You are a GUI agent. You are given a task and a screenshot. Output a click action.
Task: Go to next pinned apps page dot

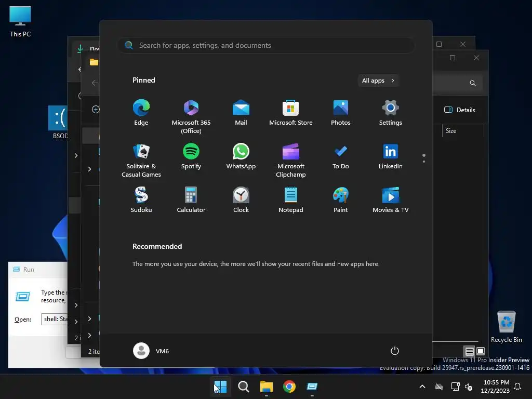[424, 162]
